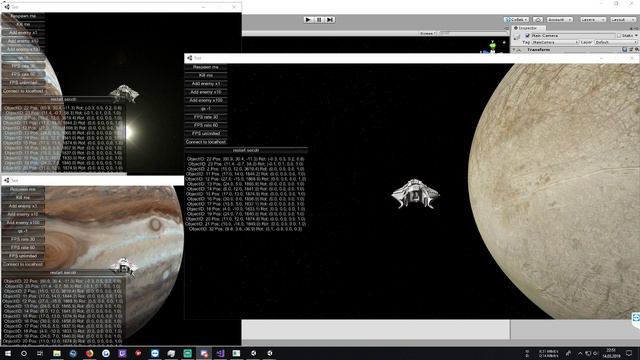Open the Layer dropdown showing Default
Viewport: 640px width, 360px height.
point(616,42)
